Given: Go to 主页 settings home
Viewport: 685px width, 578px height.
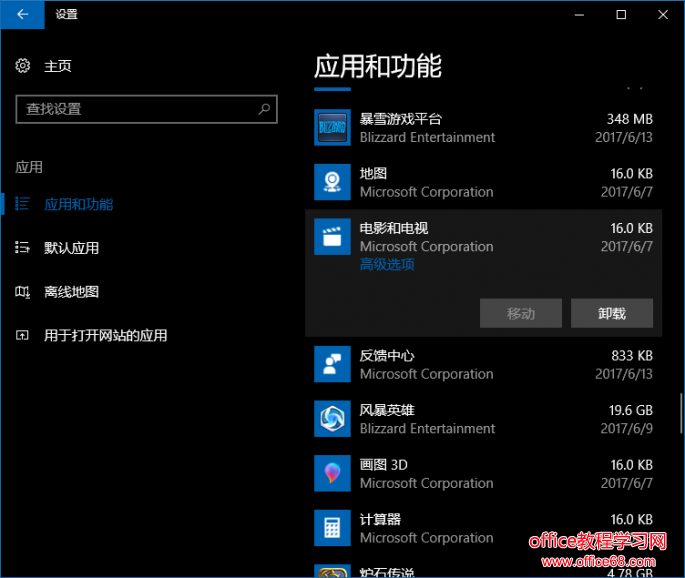Looking at the screenshot, I should pos(58,66).
